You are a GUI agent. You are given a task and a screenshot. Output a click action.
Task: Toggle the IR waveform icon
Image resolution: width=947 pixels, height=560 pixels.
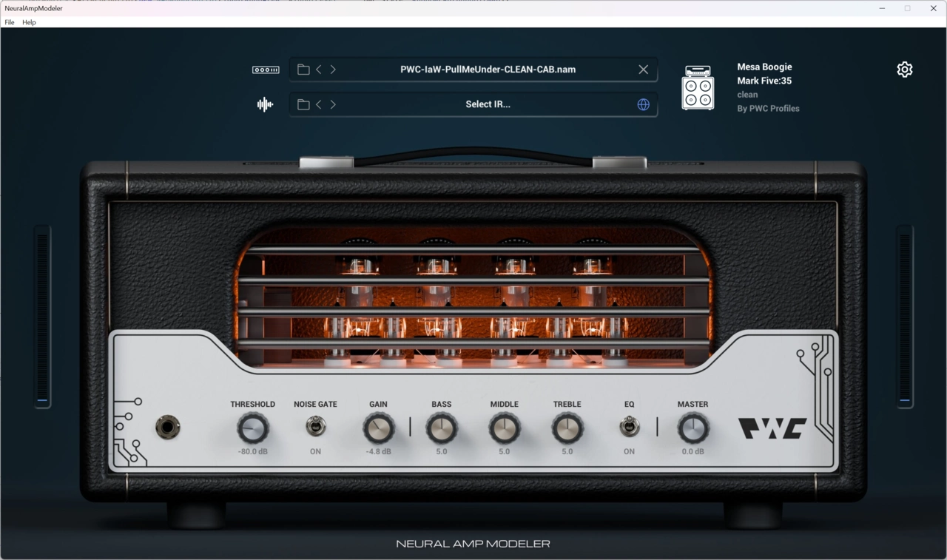pos(265,104)
